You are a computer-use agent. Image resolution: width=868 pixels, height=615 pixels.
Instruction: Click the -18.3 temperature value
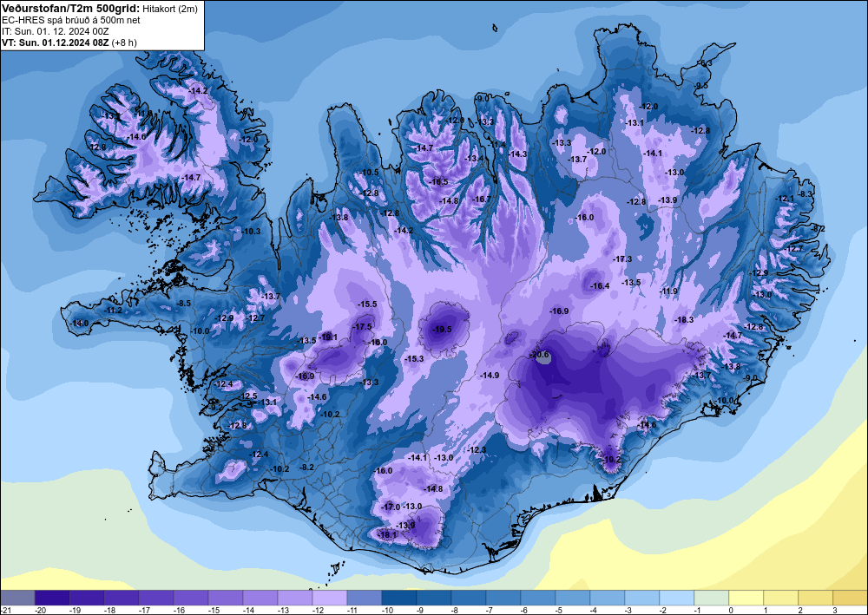point(684,320)
